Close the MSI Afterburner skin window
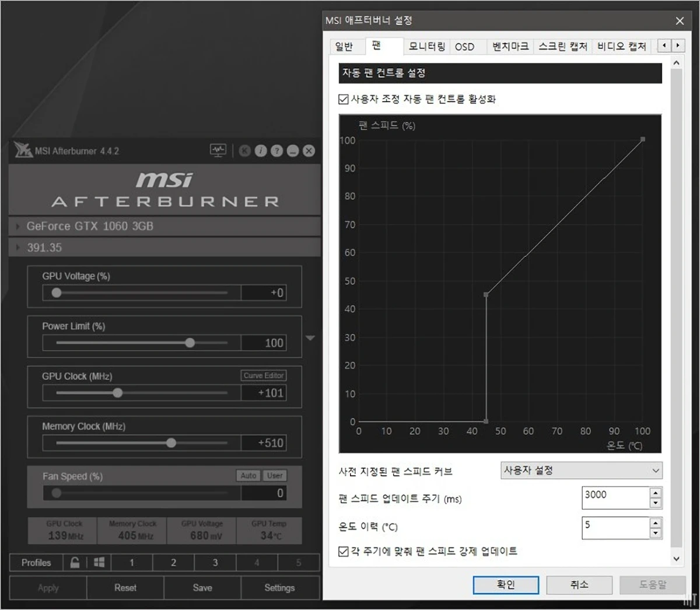Screen dimensions: 700x610 (x=309, y=151)
